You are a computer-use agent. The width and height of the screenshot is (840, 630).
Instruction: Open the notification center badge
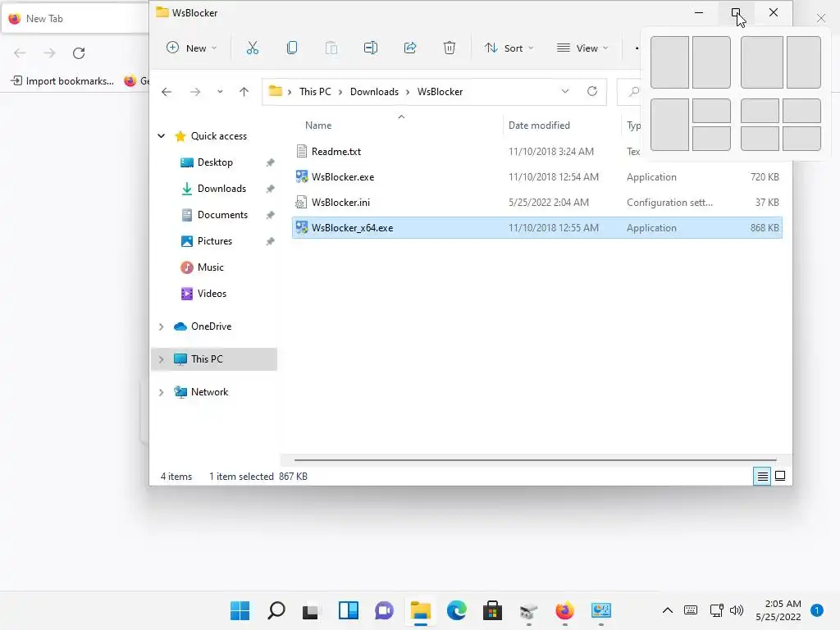[817, 610]
